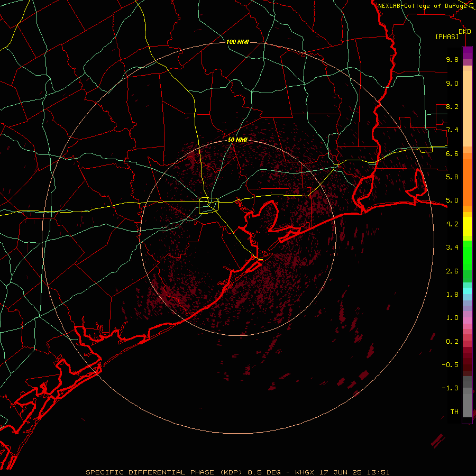Pick the yellow swatch beside the 4.2 value
This screenshot has height=476, width=476.
click(467, 226)
